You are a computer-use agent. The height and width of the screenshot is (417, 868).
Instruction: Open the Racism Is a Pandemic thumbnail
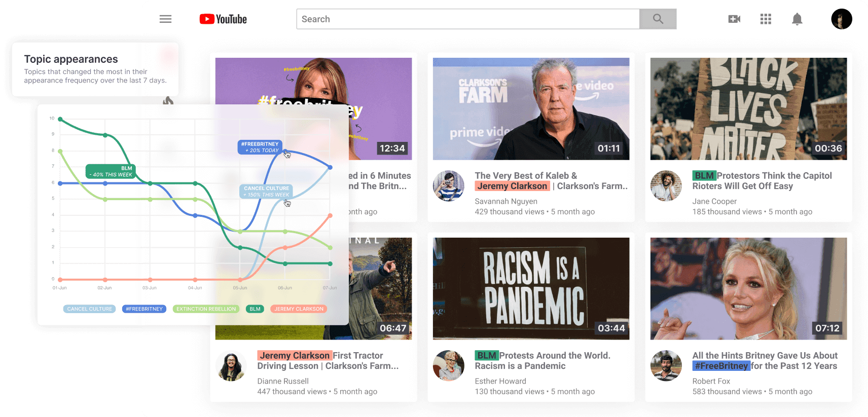click(531, 288)
